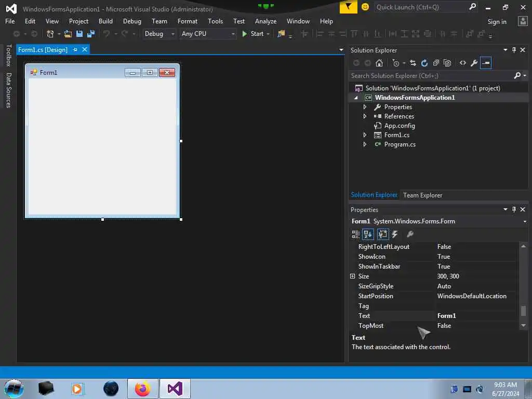Open the Debug configuration dropdown

[x=173, y=34]
